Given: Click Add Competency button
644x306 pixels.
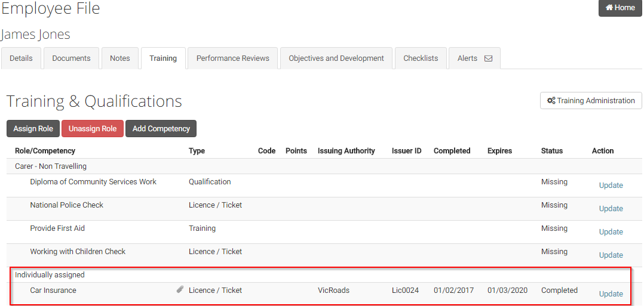Looking at the screenshot, I should [x=161, y=129].
